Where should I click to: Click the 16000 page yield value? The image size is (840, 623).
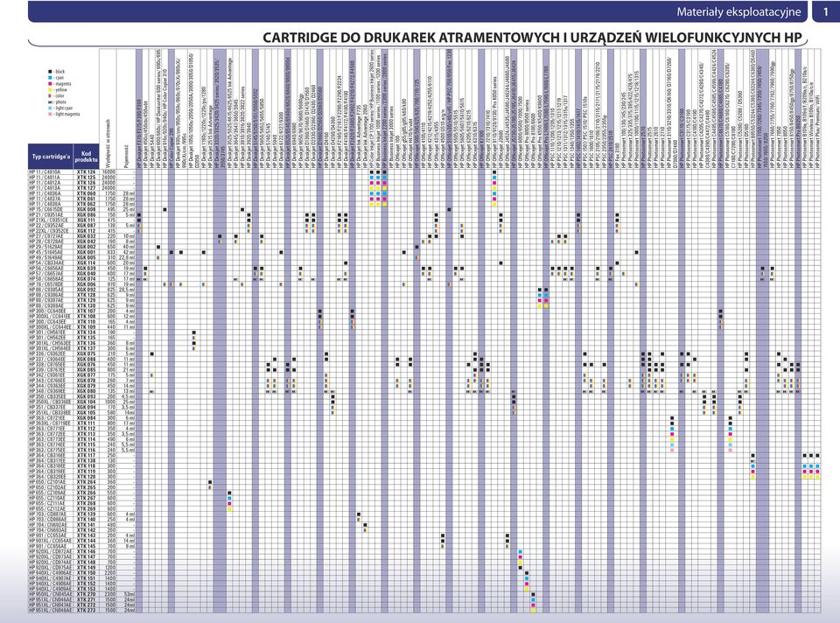pos(108,171)
